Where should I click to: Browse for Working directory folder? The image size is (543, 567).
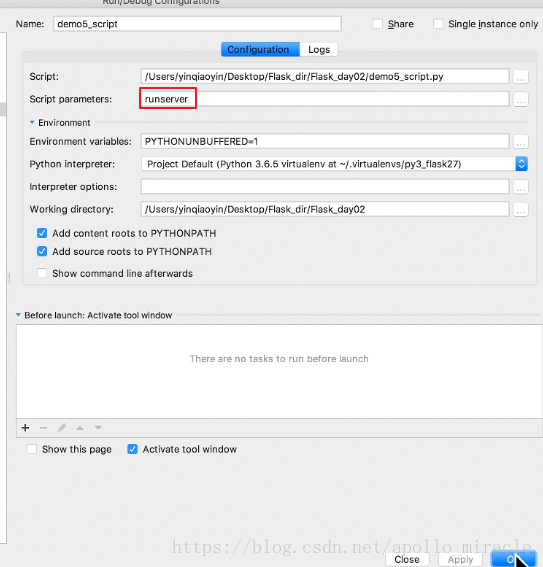point(521,209)
